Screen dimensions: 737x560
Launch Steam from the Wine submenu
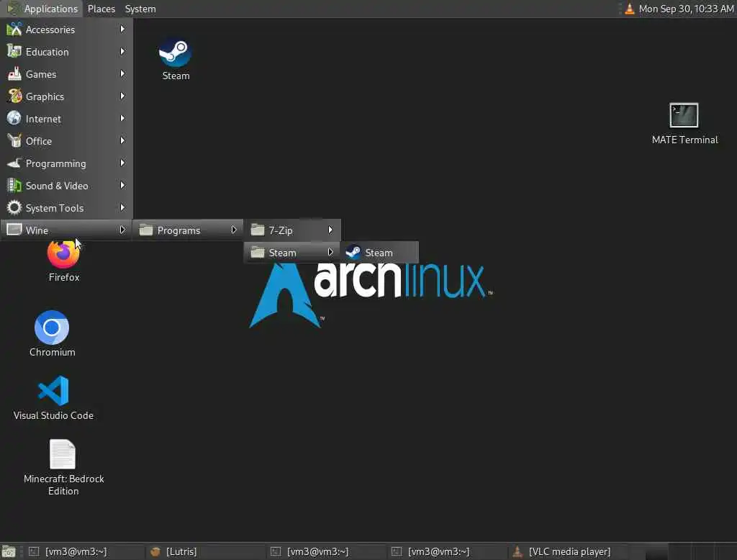coord(379,253)
